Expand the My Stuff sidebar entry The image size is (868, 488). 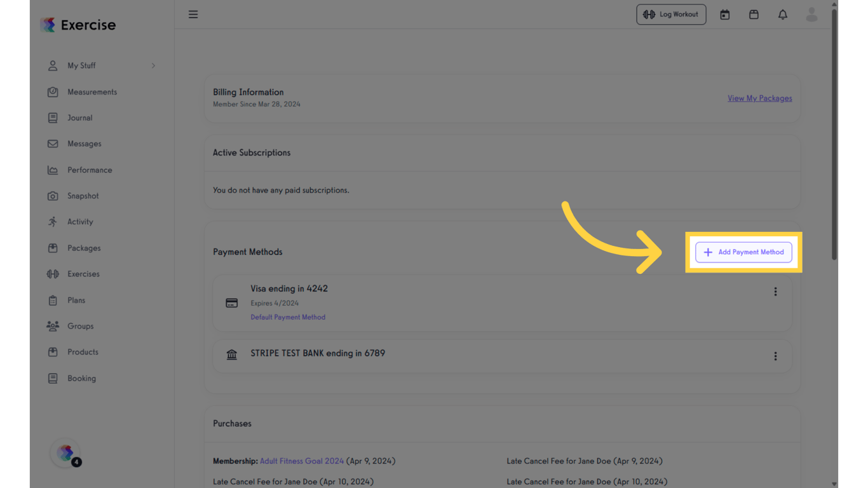[x=81, y=65]
